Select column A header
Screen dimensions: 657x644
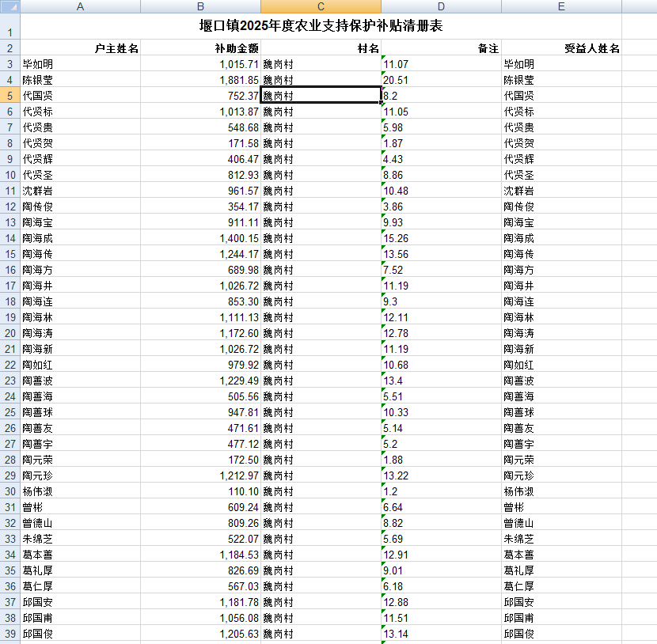pos(80,6)
